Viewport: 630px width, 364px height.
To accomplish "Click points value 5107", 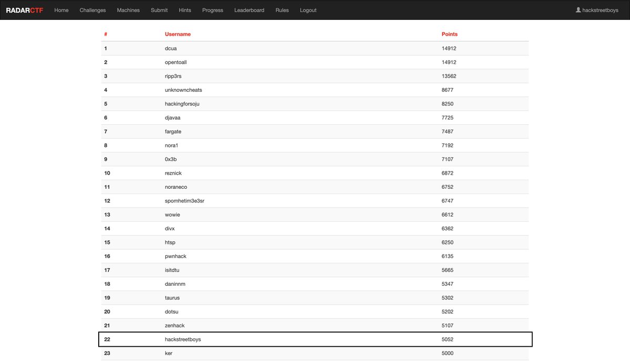I will 448,325.
